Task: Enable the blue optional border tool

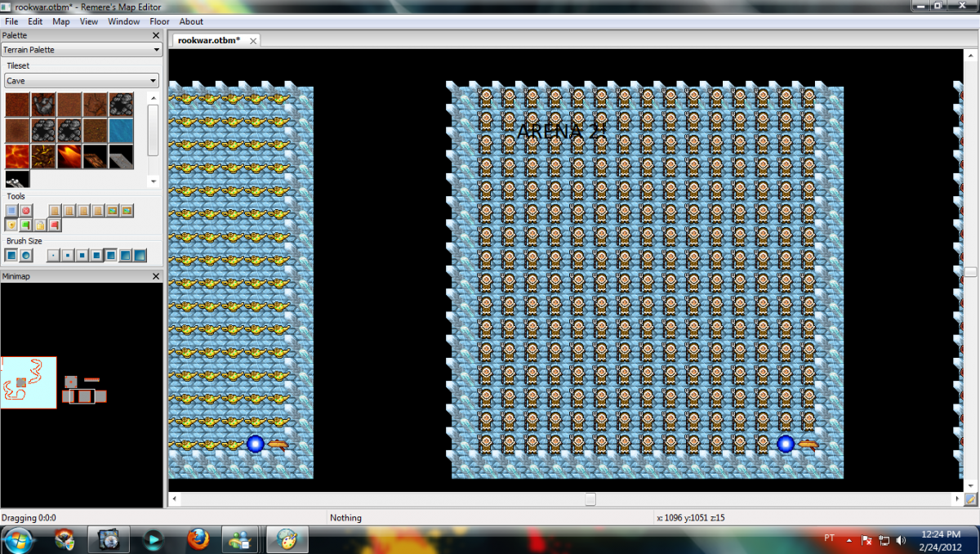Action: (11, 211)
